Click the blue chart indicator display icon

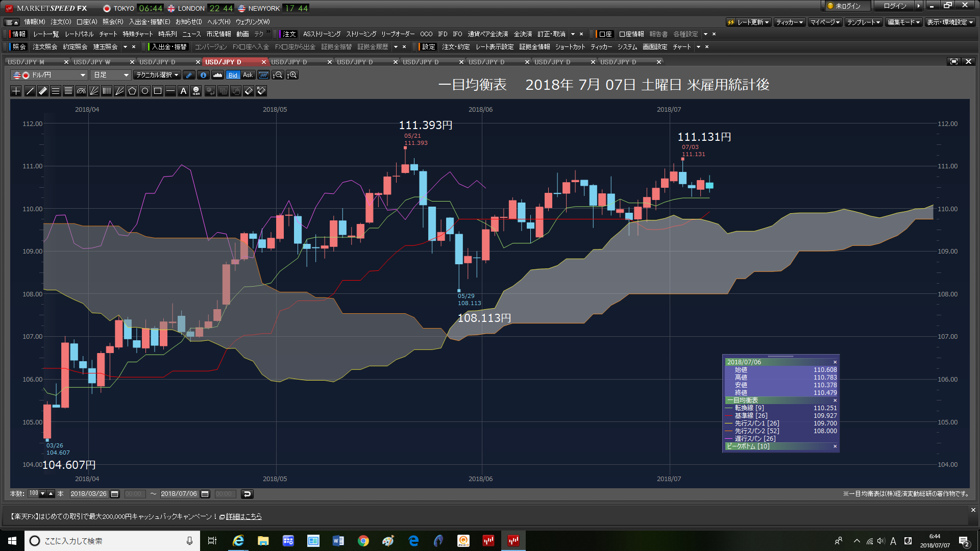pyautogui.click(x=263, y=75)
